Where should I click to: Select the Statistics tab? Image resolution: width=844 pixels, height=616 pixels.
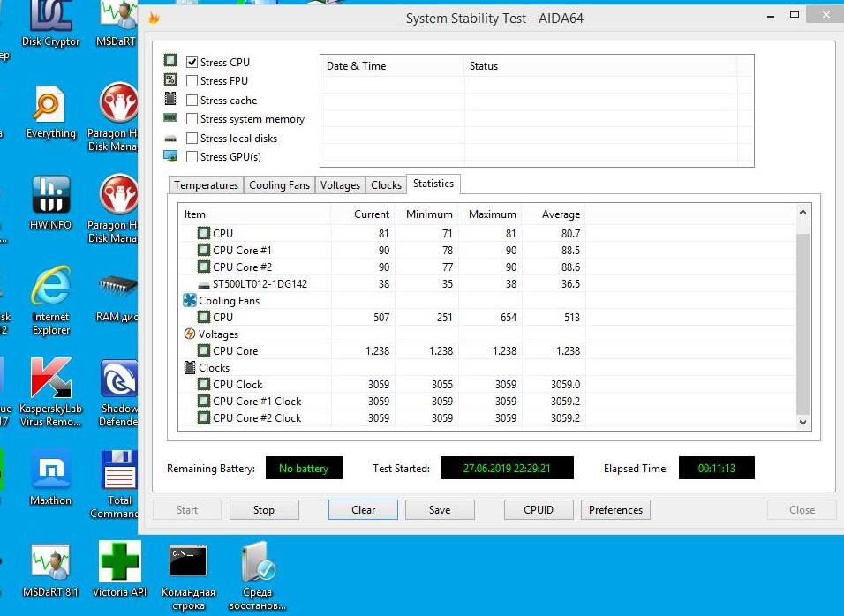[x=433, y=184]
